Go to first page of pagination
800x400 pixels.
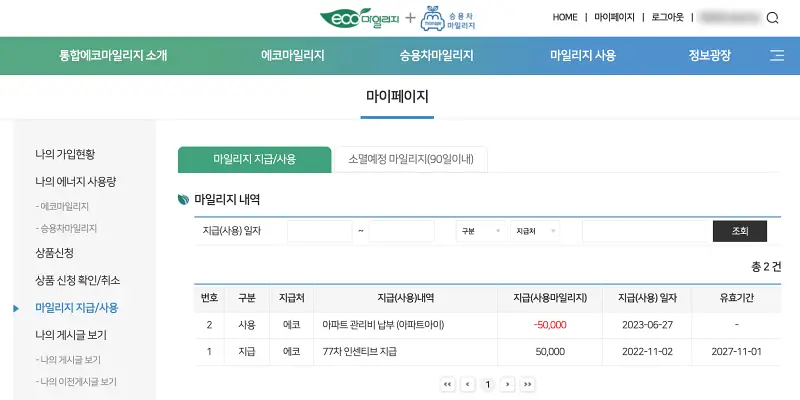447,384
